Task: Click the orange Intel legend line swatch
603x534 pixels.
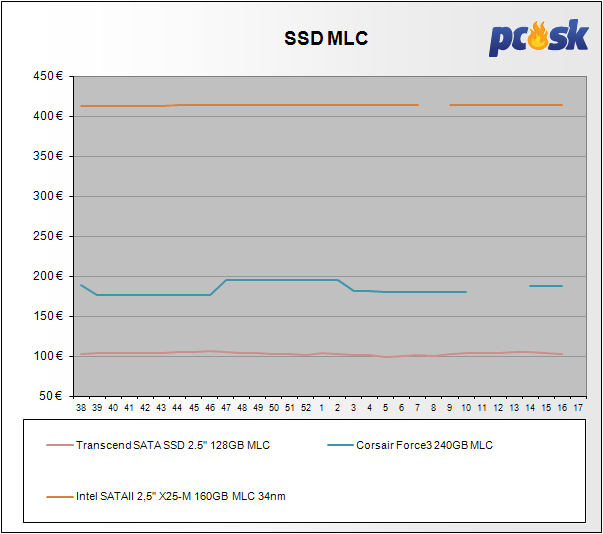Action: tap(60, 497)
